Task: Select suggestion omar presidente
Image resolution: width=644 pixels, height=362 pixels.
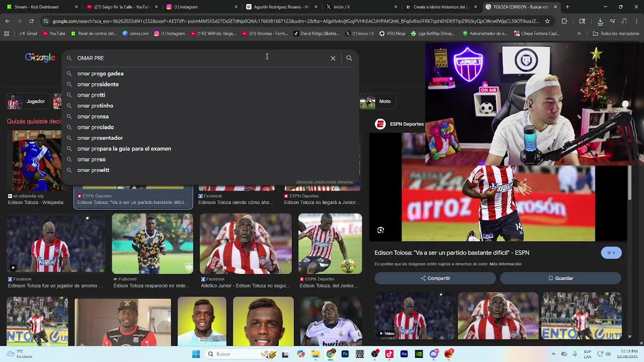Action: pos(210,84)
